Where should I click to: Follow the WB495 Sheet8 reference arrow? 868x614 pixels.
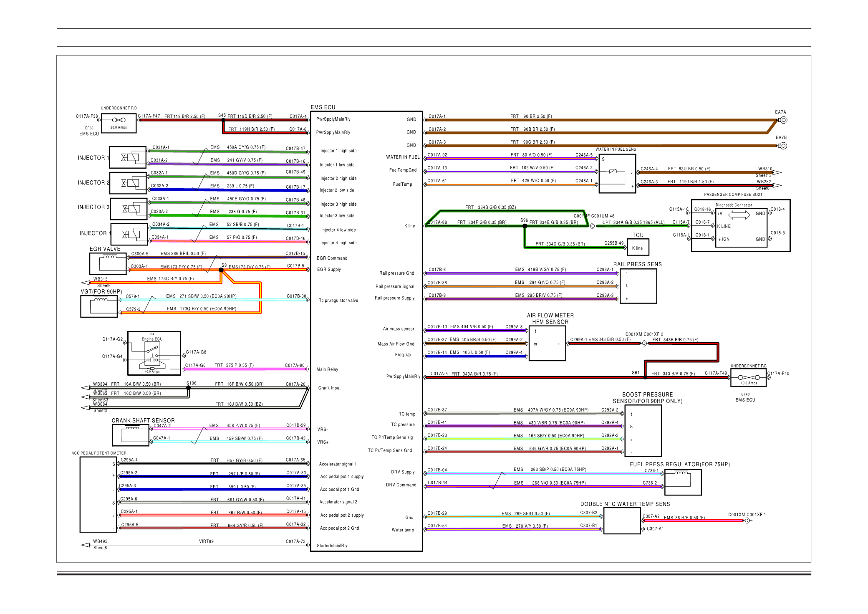click(x=86, y=545)
